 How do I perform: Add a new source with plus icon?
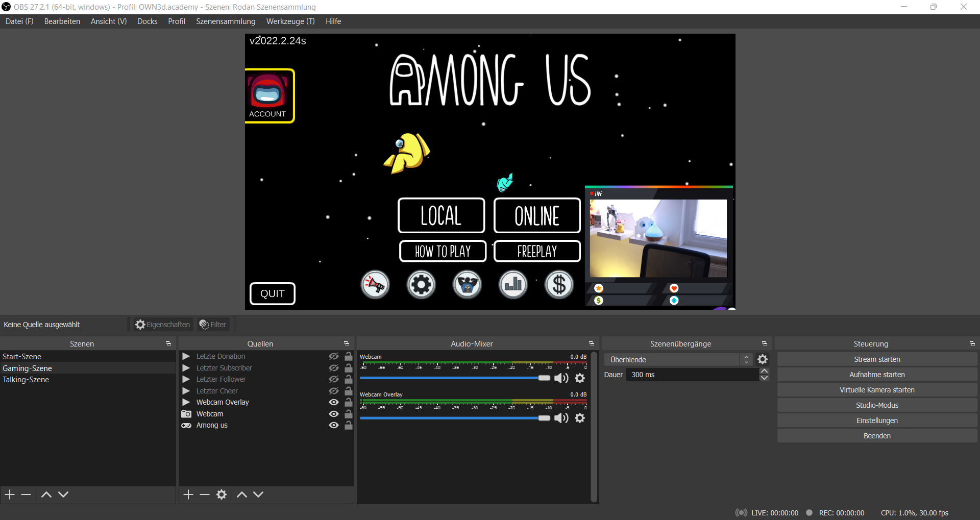coord(188,494)
